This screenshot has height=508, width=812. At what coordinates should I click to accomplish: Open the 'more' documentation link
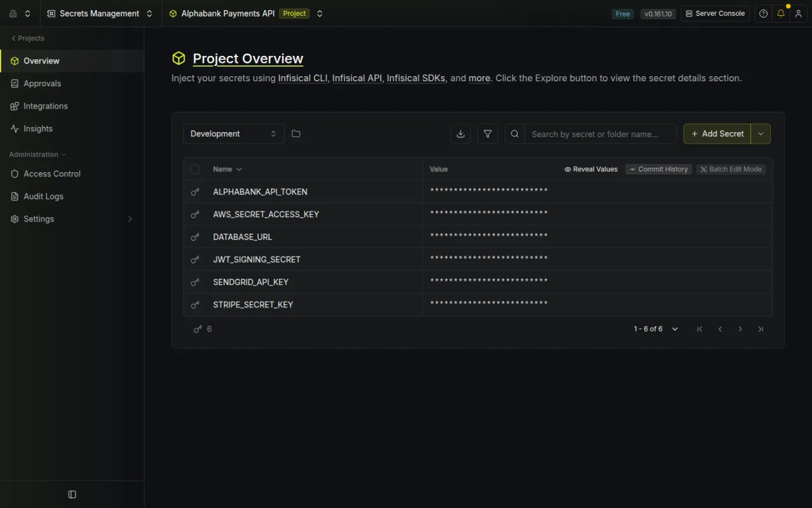[480, 78]
